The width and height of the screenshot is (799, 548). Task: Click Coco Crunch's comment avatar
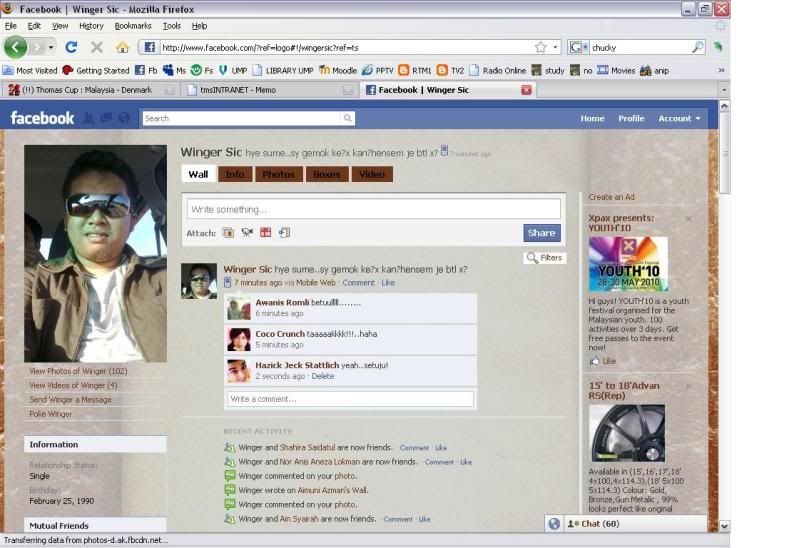click(x=238, y=340)
